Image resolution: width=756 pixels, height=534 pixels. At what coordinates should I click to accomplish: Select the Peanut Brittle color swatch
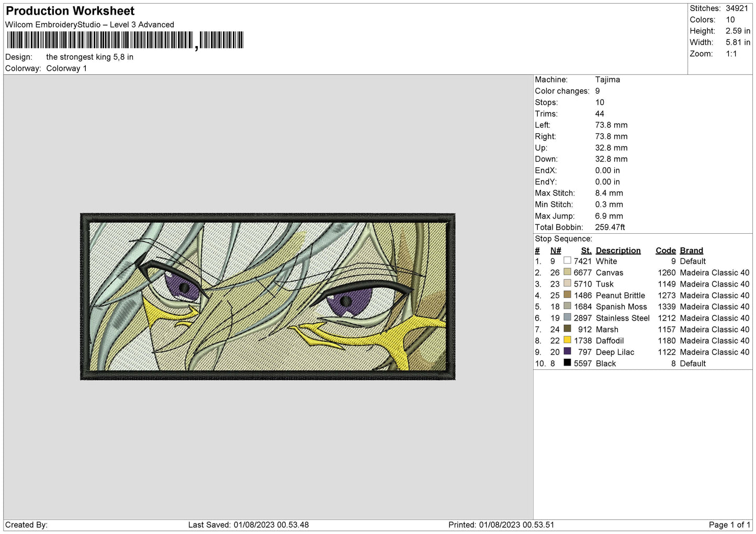tap(567, 294)
